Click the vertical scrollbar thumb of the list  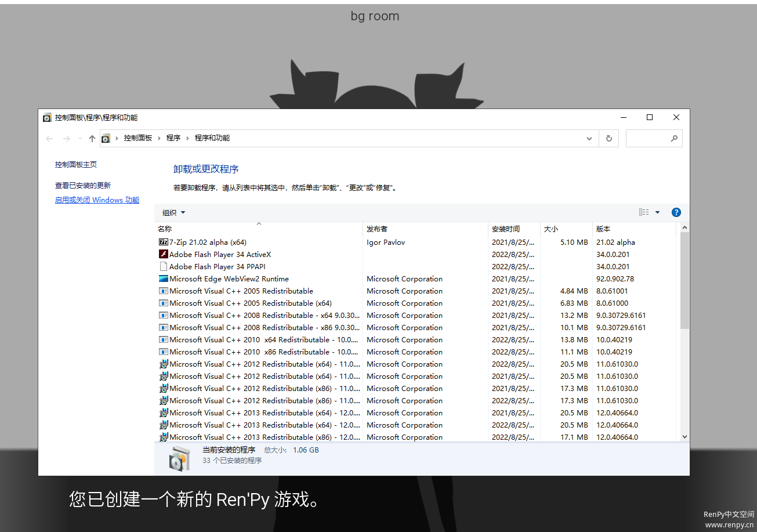(x=684, y=281)
